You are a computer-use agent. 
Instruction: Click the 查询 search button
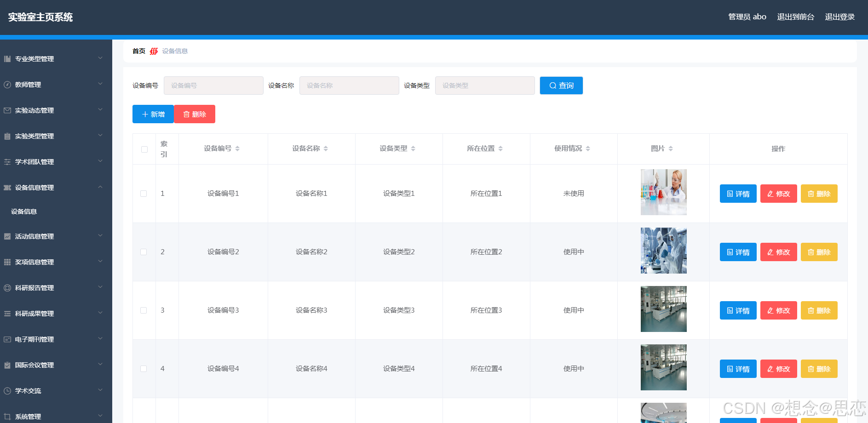point(561,86)
